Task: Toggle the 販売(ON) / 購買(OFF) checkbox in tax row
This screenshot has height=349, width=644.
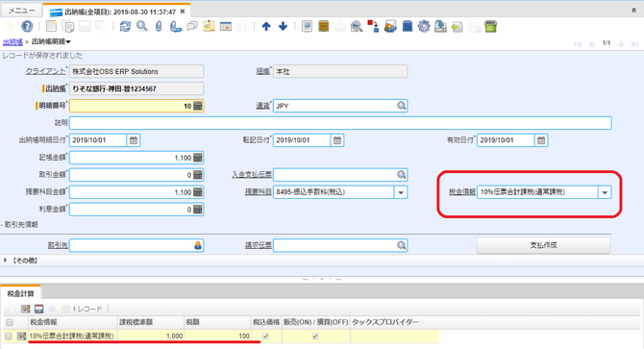Action: point(315,337)
